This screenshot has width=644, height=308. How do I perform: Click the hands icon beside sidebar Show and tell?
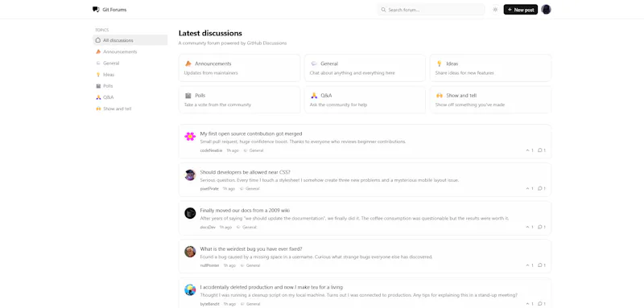[x=98, y=109]
